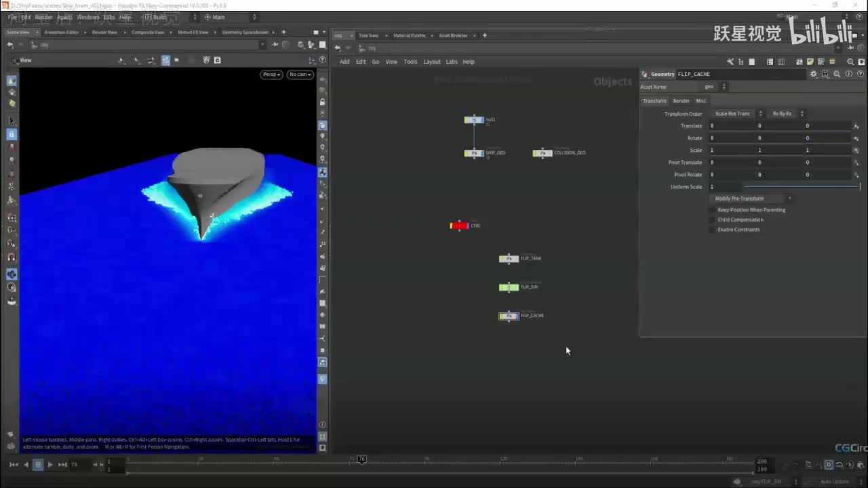
Task: Open the network editor Tools menu
Action: pyautogui.click(x=410, y=62)
